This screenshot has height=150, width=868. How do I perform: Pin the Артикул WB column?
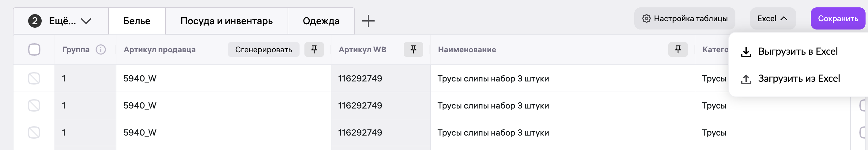413,50
